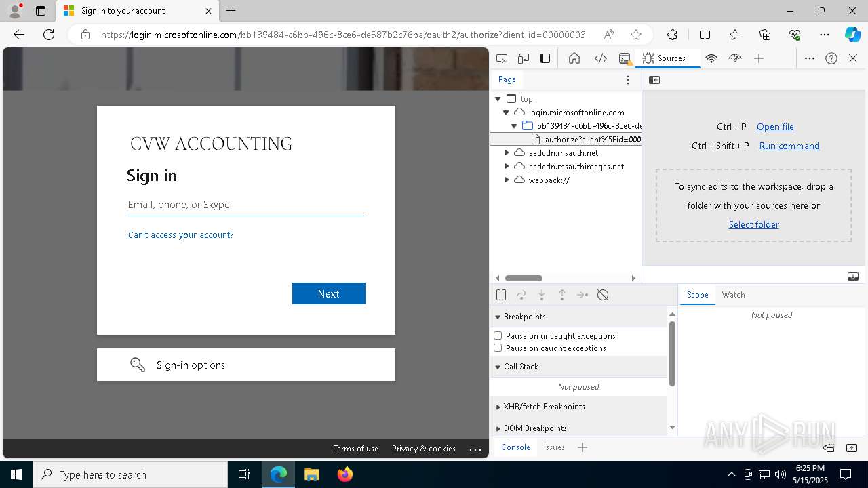Screen dimensions: 868x488
Task: Click Step into next function icon
Action: (x=542, y=295)
